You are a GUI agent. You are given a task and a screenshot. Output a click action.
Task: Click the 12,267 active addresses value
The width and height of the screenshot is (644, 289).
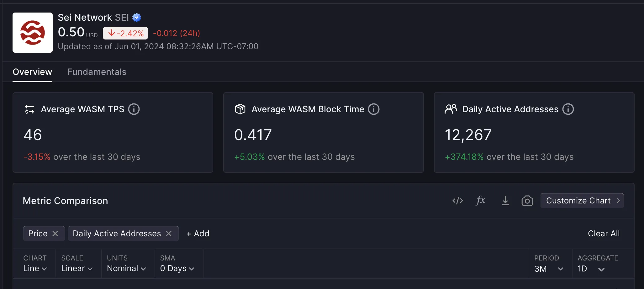468,135
